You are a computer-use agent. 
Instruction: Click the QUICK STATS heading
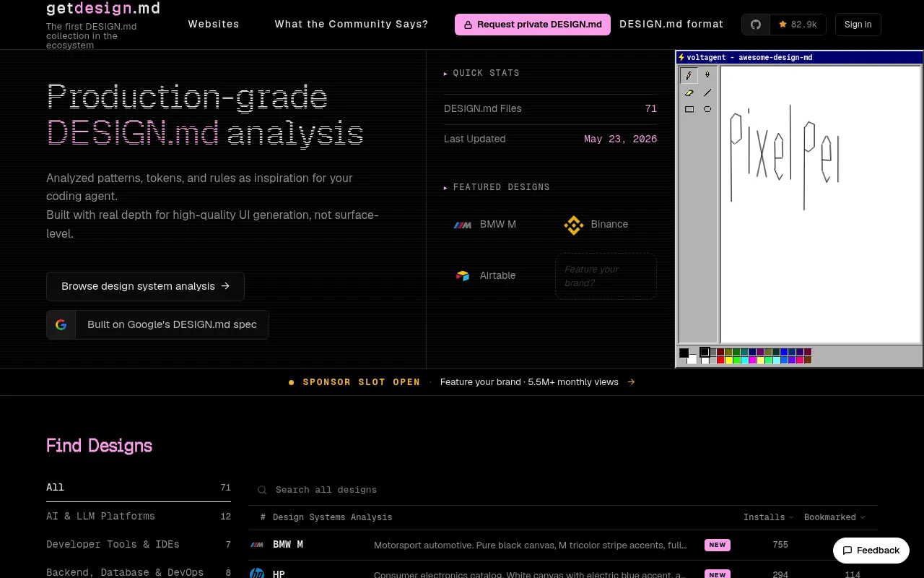coord(487,73)
